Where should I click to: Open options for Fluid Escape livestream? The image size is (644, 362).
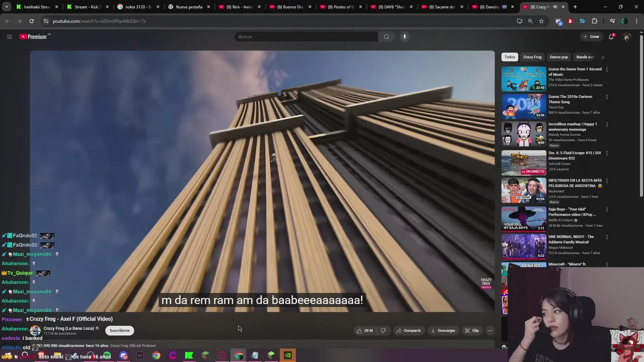point(607,153)
